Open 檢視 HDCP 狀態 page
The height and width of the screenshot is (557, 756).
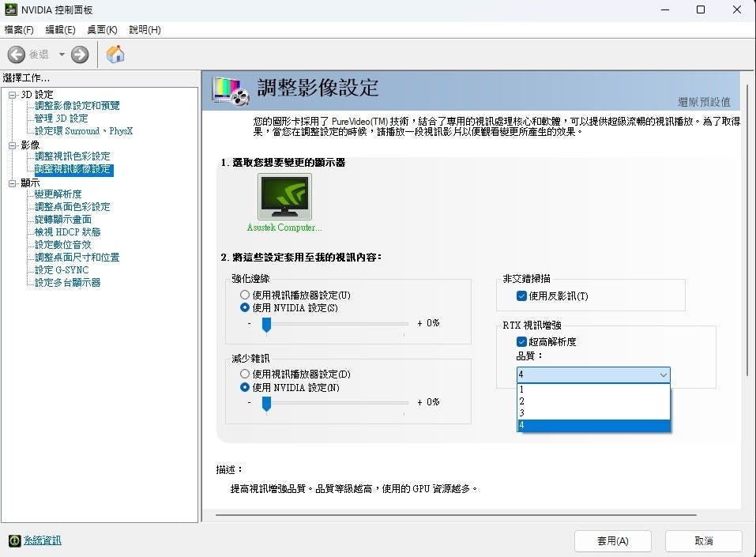click(x=67, y=232)
